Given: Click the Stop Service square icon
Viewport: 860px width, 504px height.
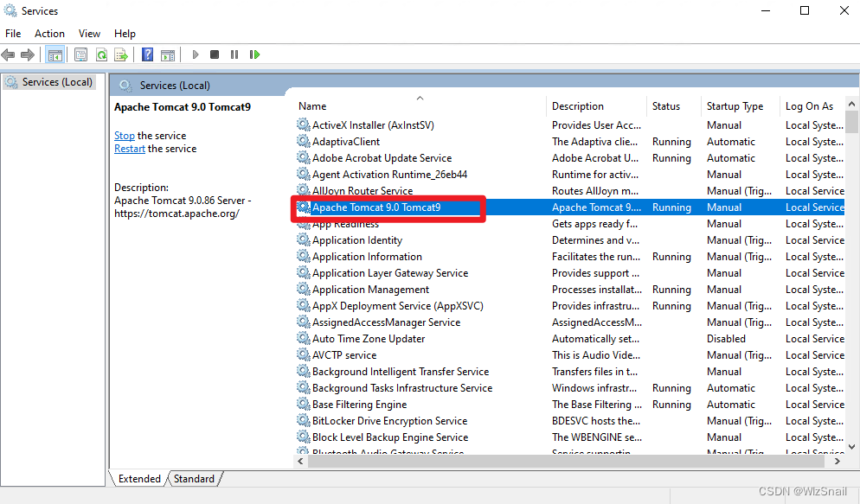Looking at the screenshot, I should [215, 54].
